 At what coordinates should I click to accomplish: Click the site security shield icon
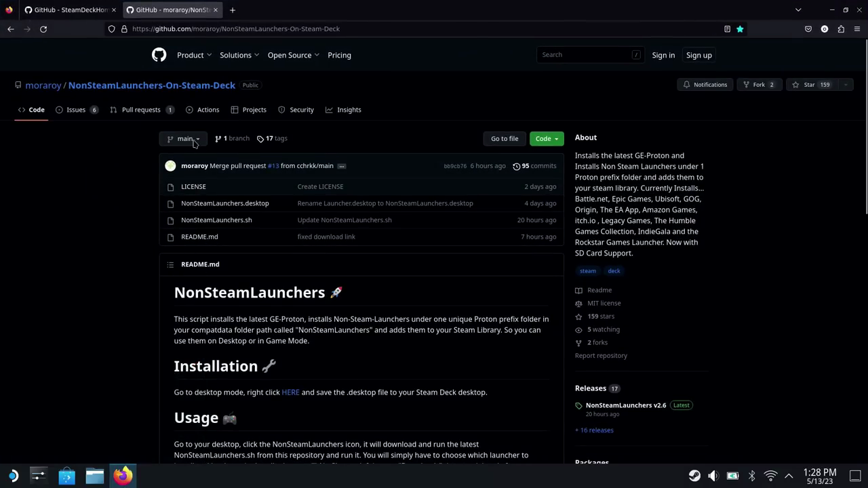pyautogui.click(x=112, y=29)
